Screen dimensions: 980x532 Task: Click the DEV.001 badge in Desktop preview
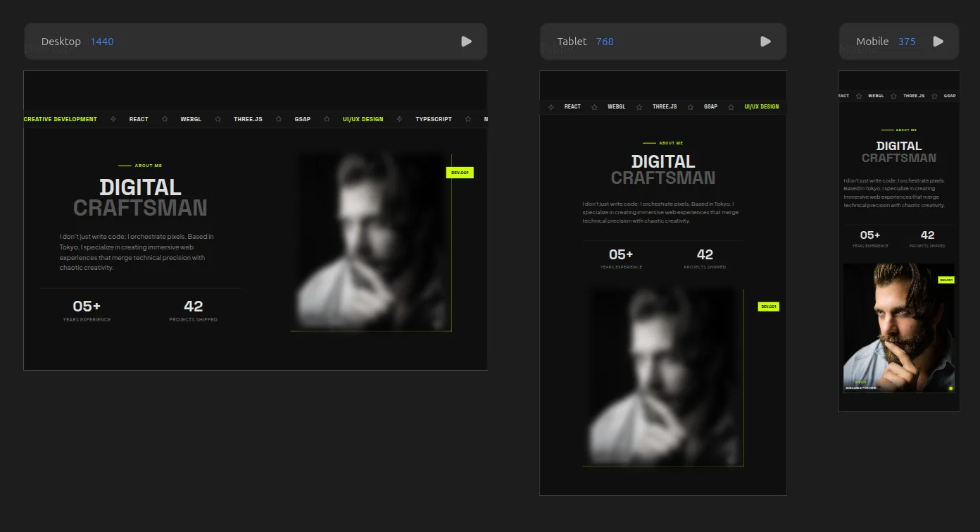[460, 173]
